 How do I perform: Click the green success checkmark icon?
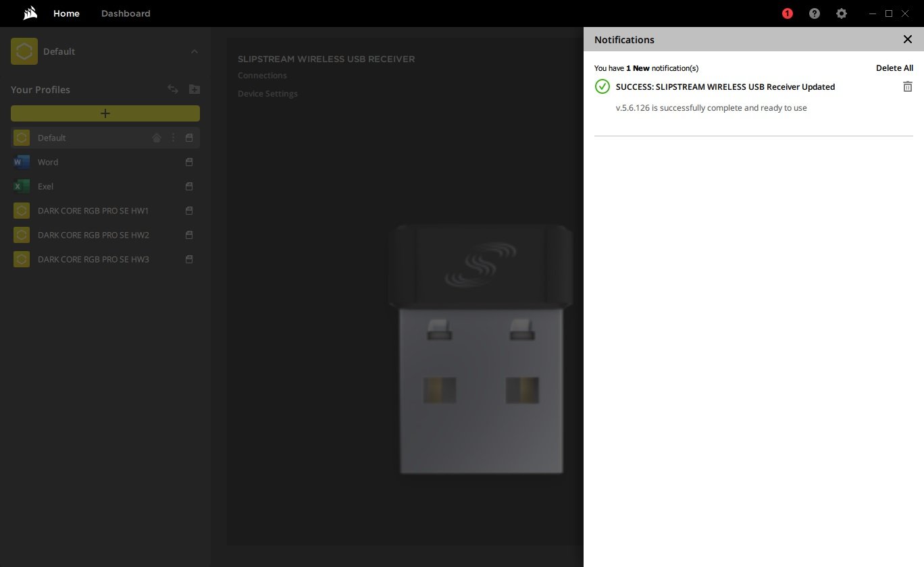[x=602, y=86]
